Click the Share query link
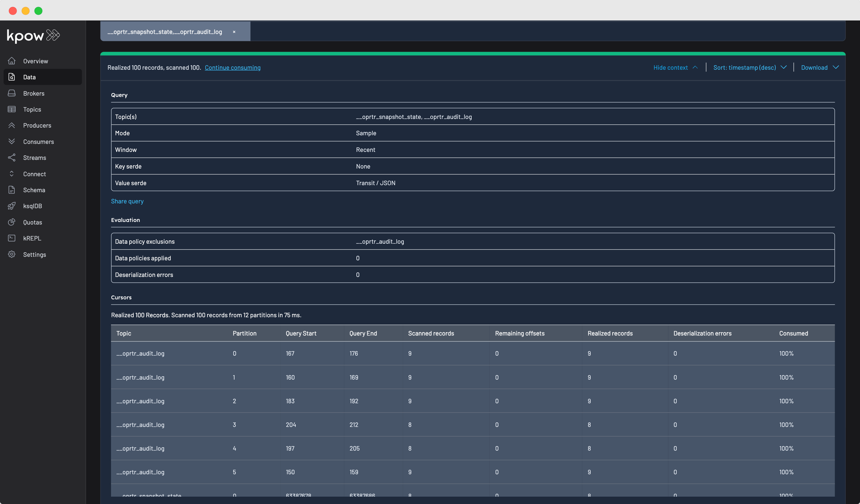 click(127, 201)
